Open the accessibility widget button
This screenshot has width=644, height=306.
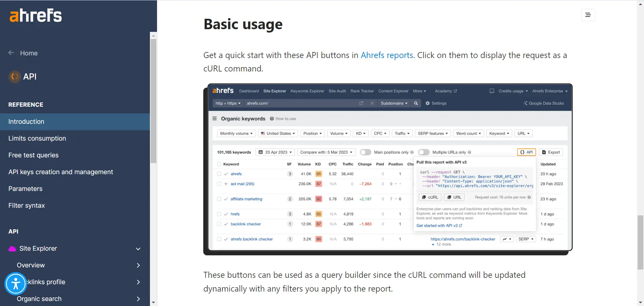pos(15,284)
